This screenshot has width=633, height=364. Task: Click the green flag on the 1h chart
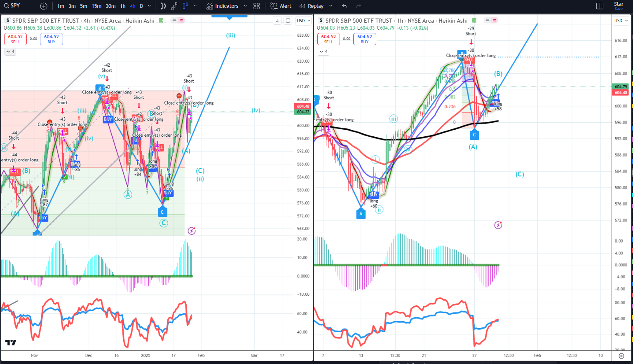(474, 20)
